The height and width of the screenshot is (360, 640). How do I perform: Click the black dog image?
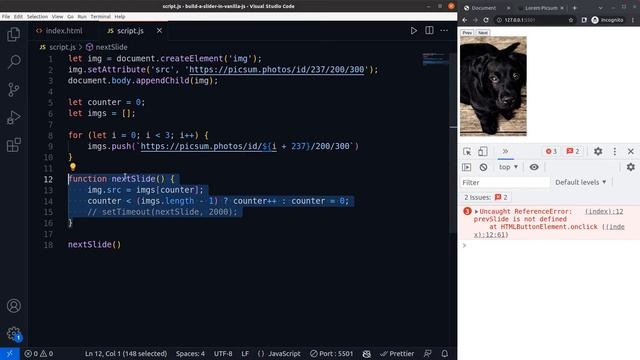coord(493,86)
